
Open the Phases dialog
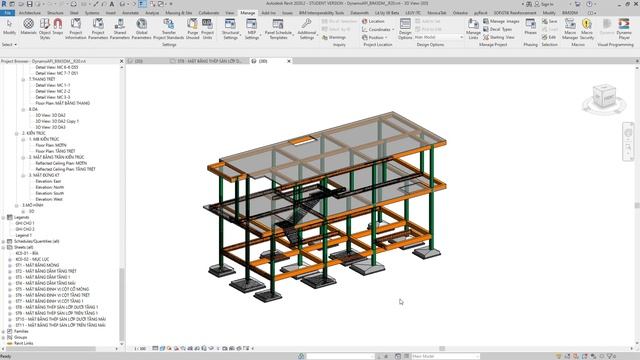coord(531,27)
